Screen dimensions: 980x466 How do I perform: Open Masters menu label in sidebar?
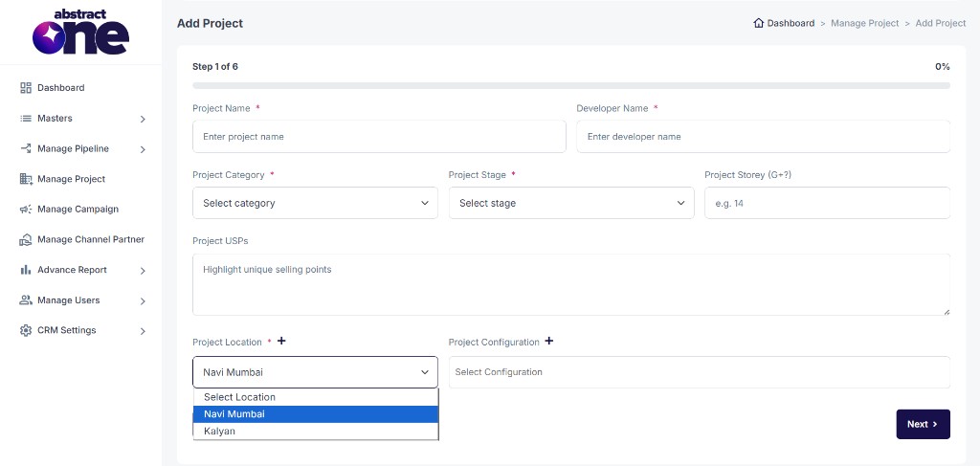click(55, 118)
